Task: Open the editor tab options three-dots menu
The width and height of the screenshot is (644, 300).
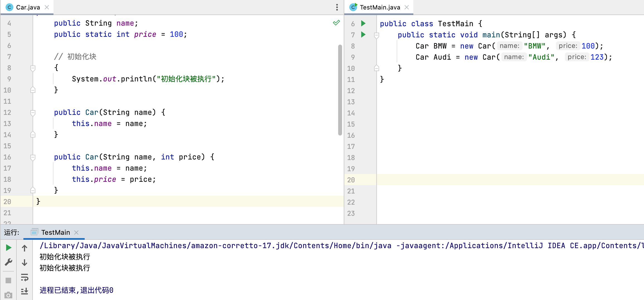Action: tap(337, 7)
